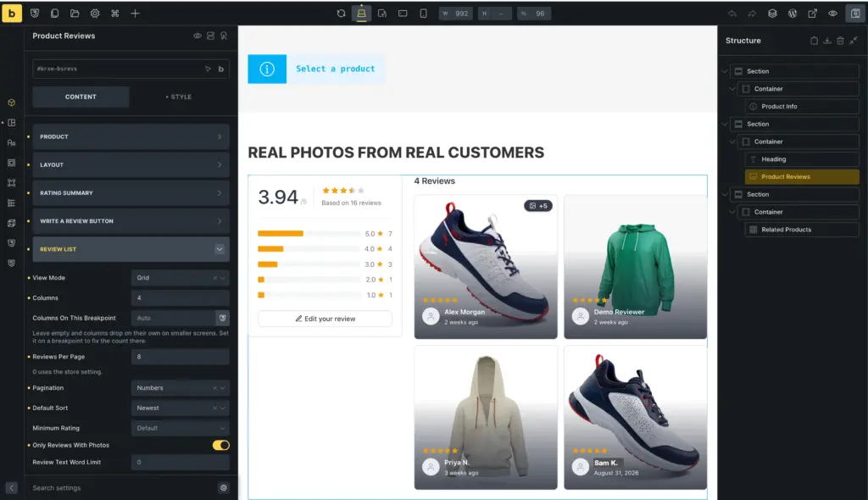
Task: Open builder settings gear icon
Action: pos(95,14)
